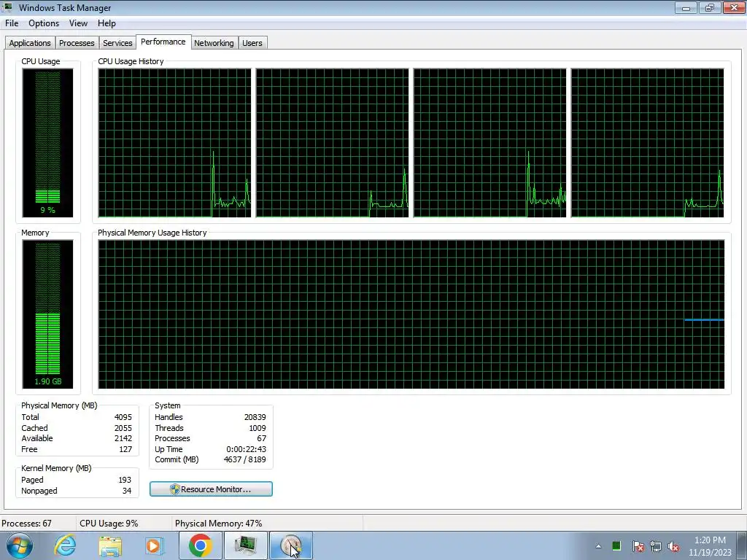Open the Help menu
The image size is (747, 560).
coord(107,23)
